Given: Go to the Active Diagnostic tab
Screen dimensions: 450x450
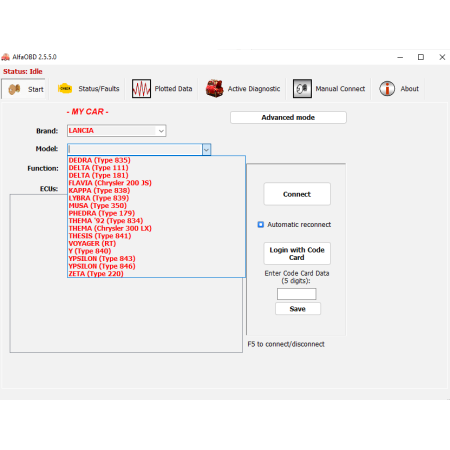Looking at the screenshot, I should tap(243, 89).
